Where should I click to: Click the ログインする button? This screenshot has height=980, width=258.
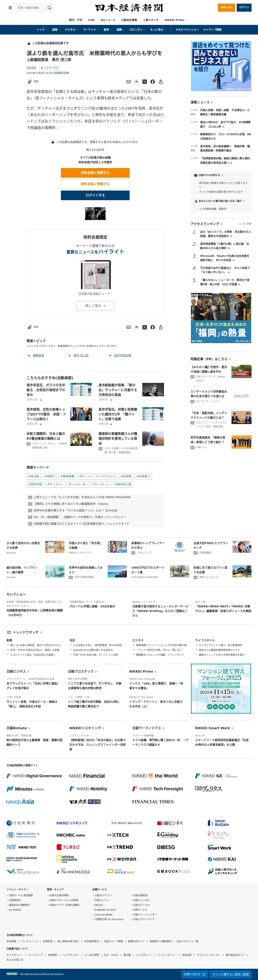[95, 195]
